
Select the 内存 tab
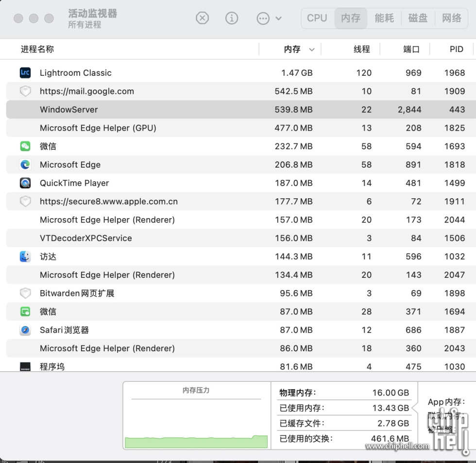[351, 18]
